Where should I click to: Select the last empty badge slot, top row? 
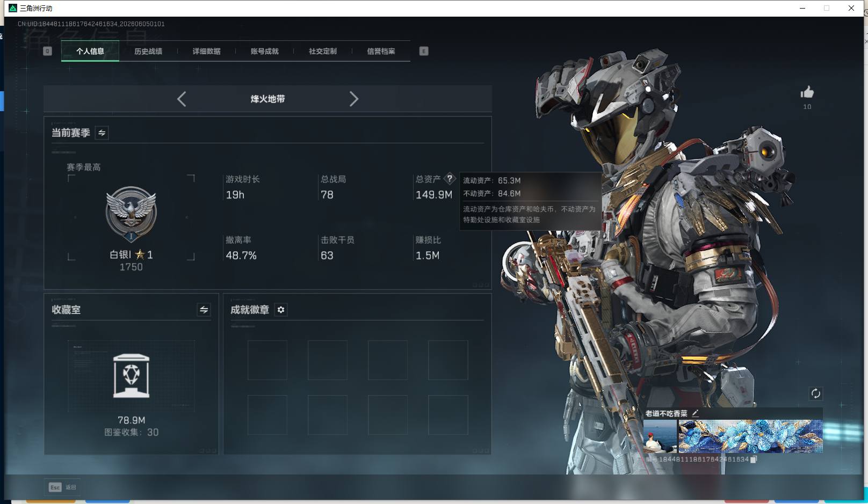tap(448, 360)
